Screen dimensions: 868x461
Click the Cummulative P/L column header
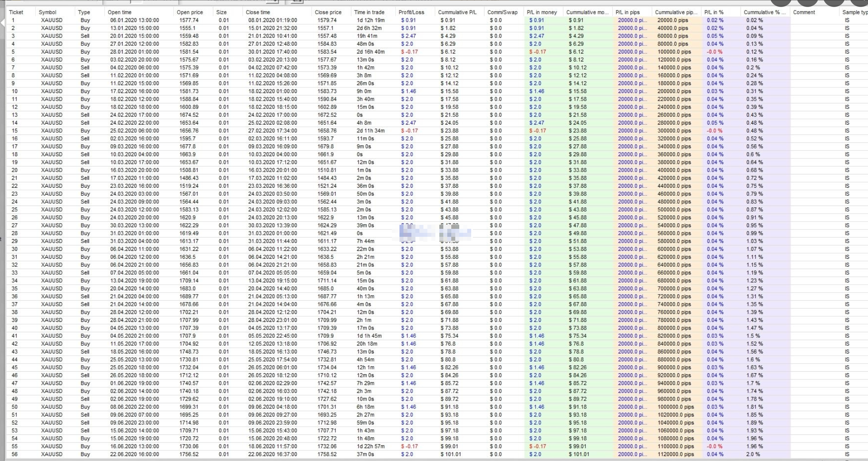(x=457, y=12)
